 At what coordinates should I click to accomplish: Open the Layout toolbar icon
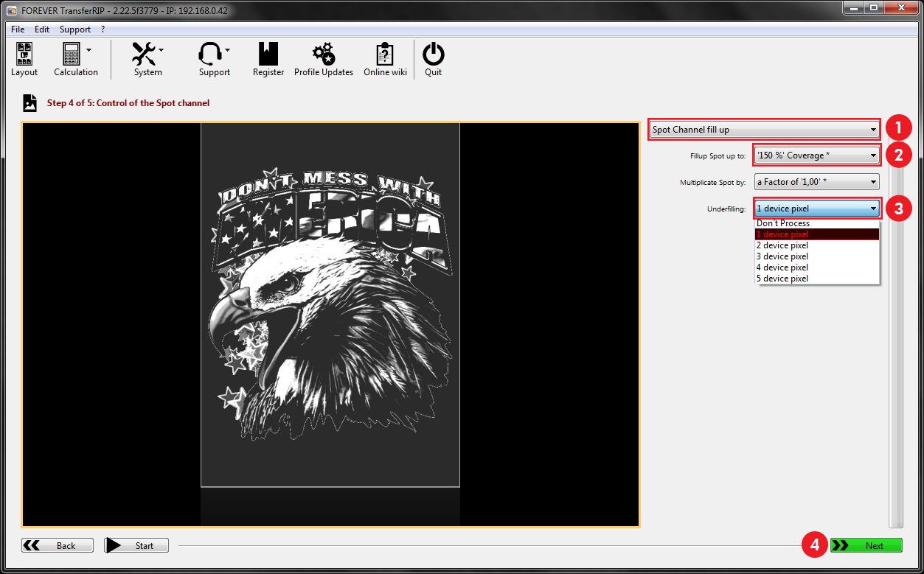(x=24, y=58)
